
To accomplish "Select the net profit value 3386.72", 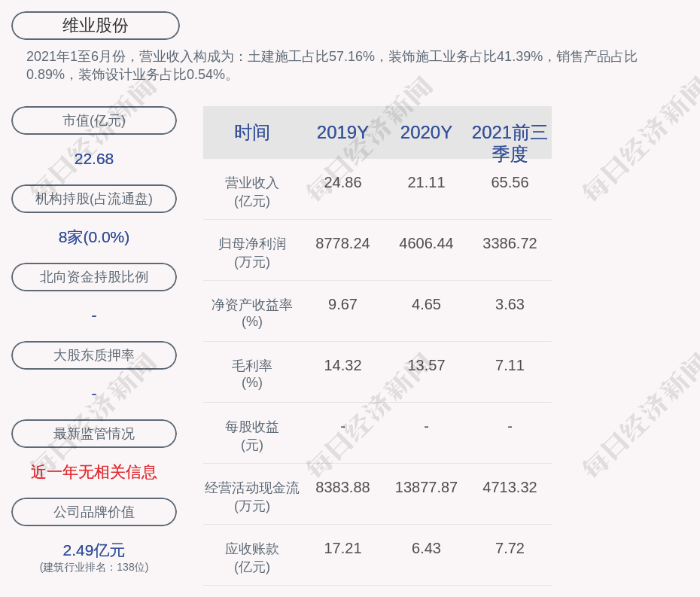I will pyautogui.click(x=510, y=243).
